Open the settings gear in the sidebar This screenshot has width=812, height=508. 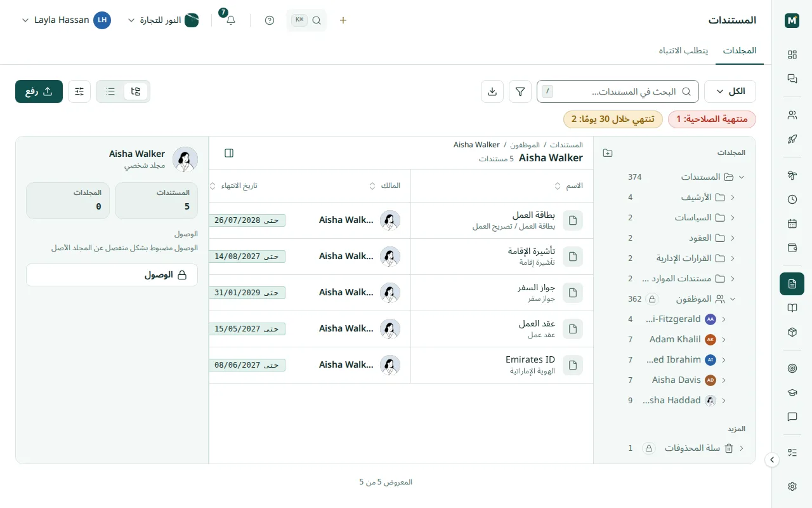tap(792, 486)
